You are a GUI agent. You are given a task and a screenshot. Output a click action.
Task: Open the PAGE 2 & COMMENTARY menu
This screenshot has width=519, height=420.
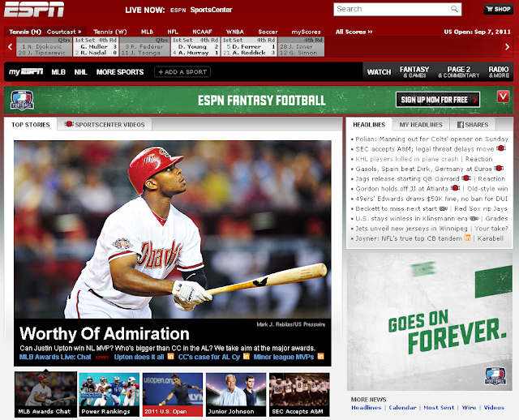pos(459,72)
